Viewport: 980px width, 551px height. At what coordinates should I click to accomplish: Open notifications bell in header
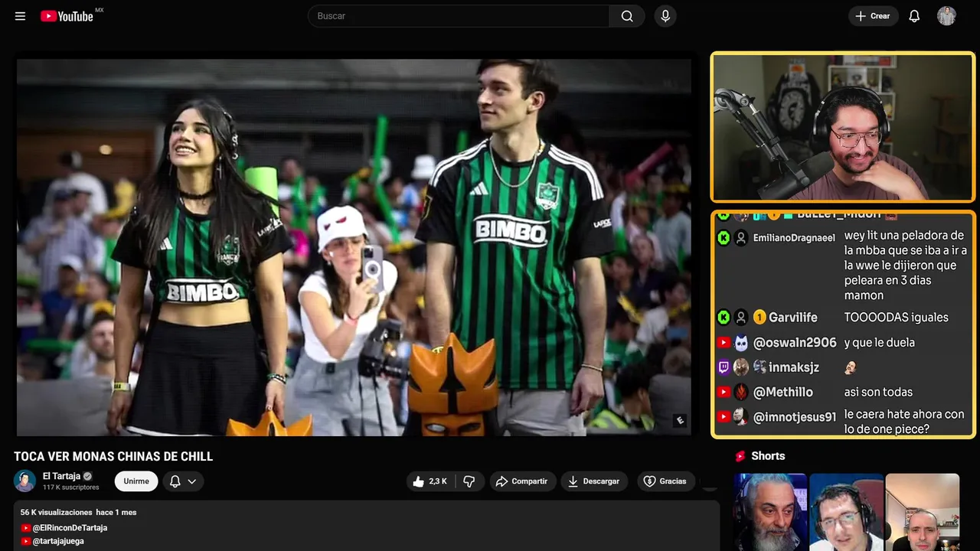coord(914,16)
